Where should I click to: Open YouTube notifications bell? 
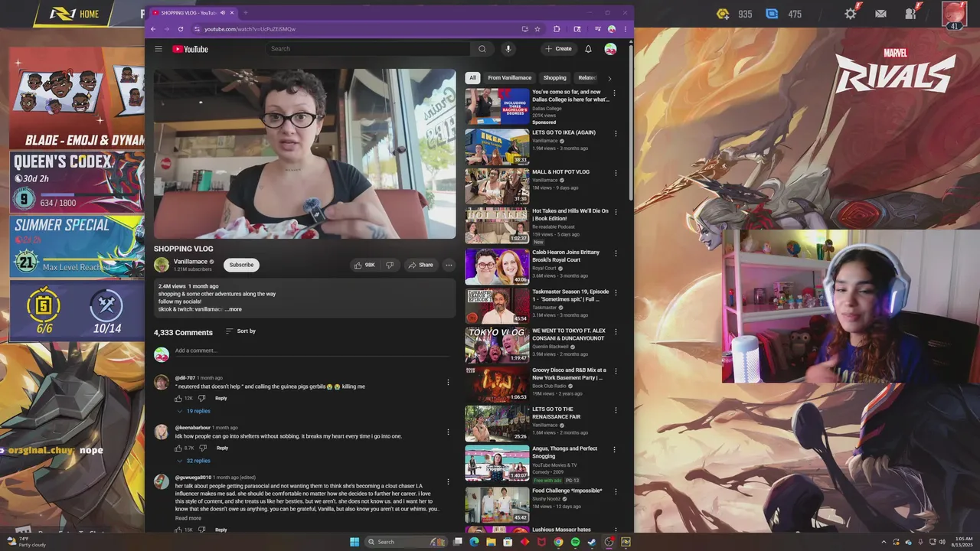pyautogui.click(x=588, y=49)
